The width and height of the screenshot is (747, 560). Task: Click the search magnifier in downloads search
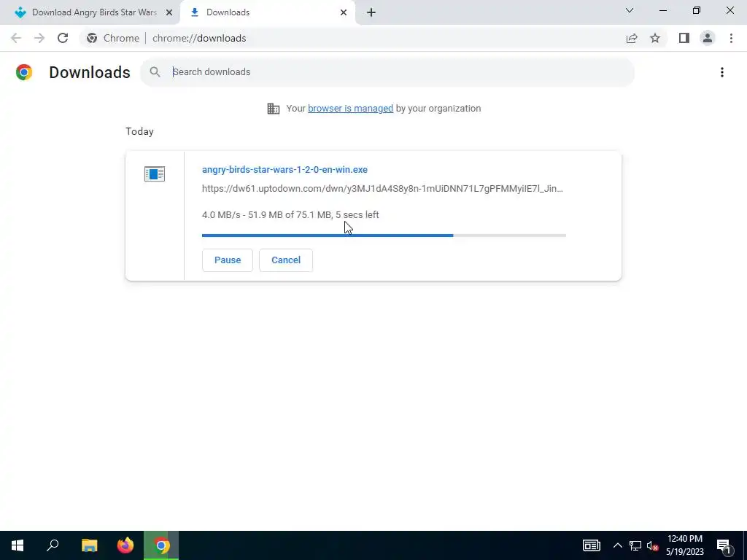point(155,72)
